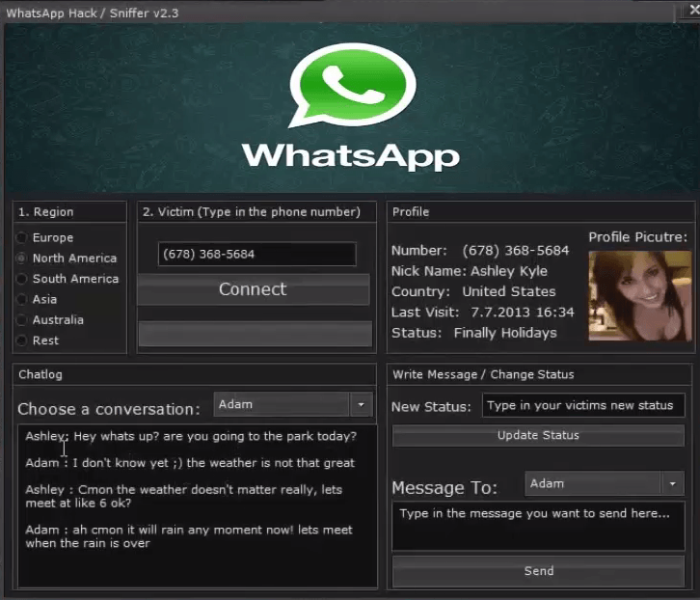Click the green WhatsApp logo bubble
This screenshot has width=700, height=600.
pyautogui.click(x=352, y=85)
